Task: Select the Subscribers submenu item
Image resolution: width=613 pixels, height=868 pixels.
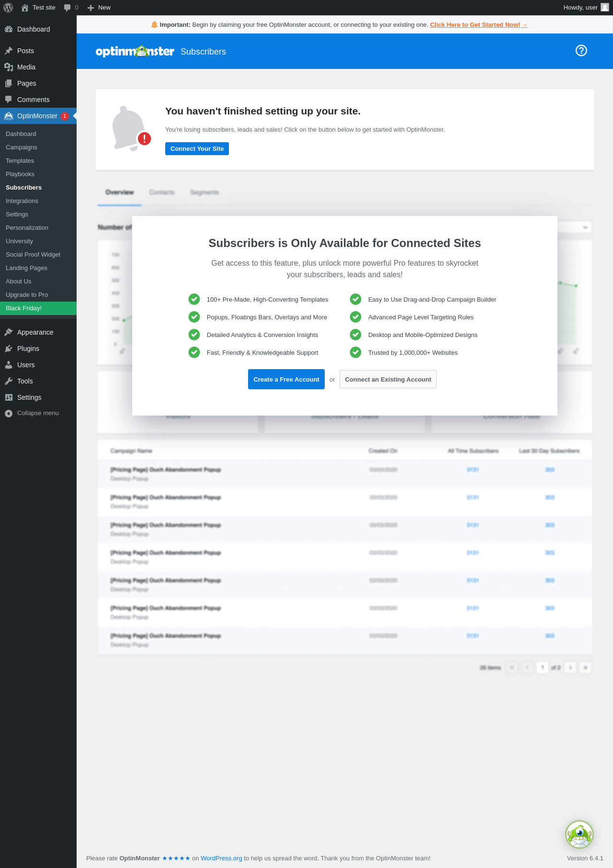Action: [x=38, y=188]
